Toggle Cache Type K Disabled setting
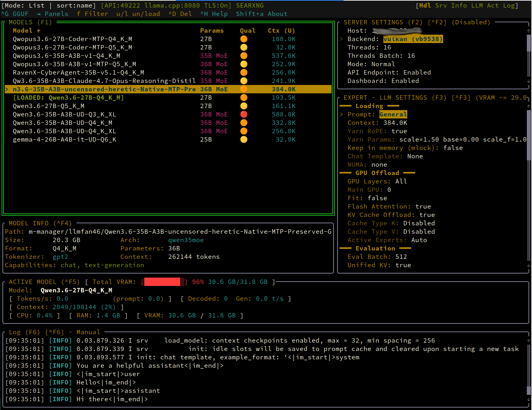 click(x=391, y=223)
